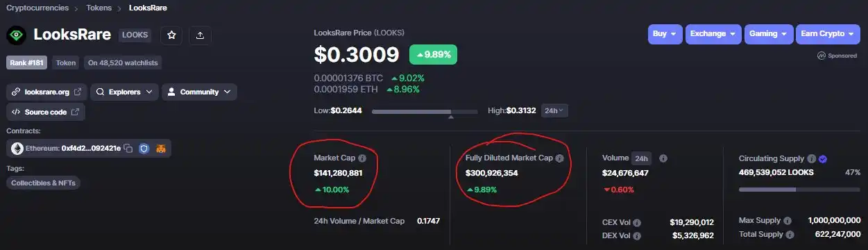Expand the Explorers dropdown
The image size is (868, 250).
[x=123, y=92]
